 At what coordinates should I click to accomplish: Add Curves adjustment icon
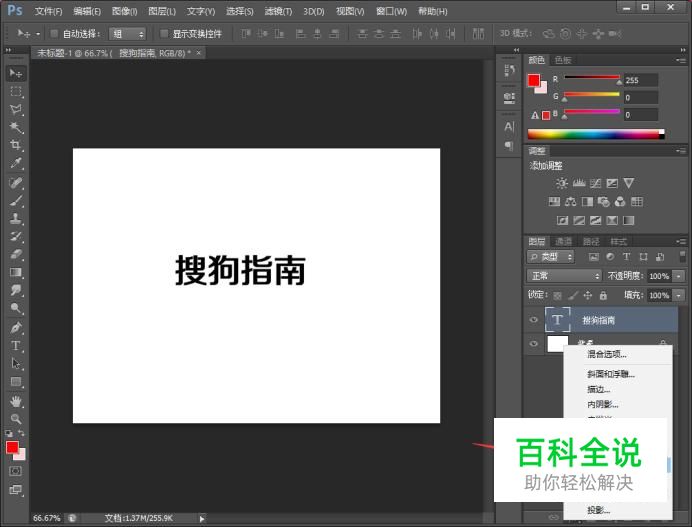[595, 183]
